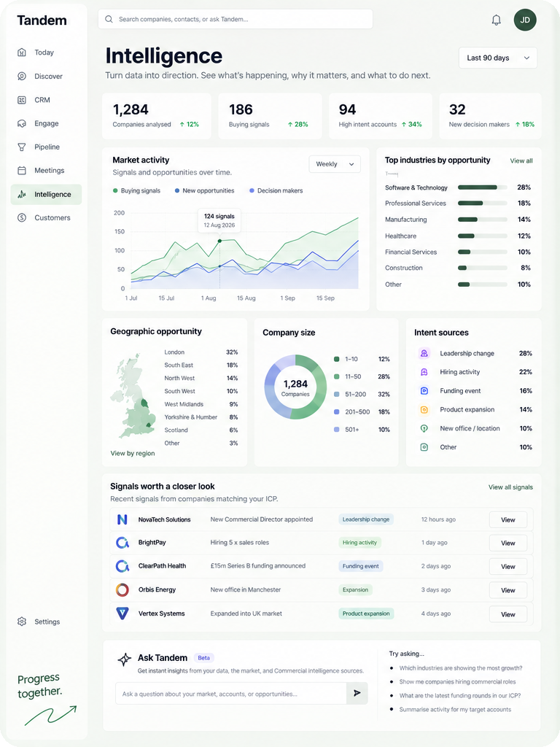Click the NovaTech Solutions logo icon
Image resolution: width=560 pixels, height=747 pixels.
point(122,519)
